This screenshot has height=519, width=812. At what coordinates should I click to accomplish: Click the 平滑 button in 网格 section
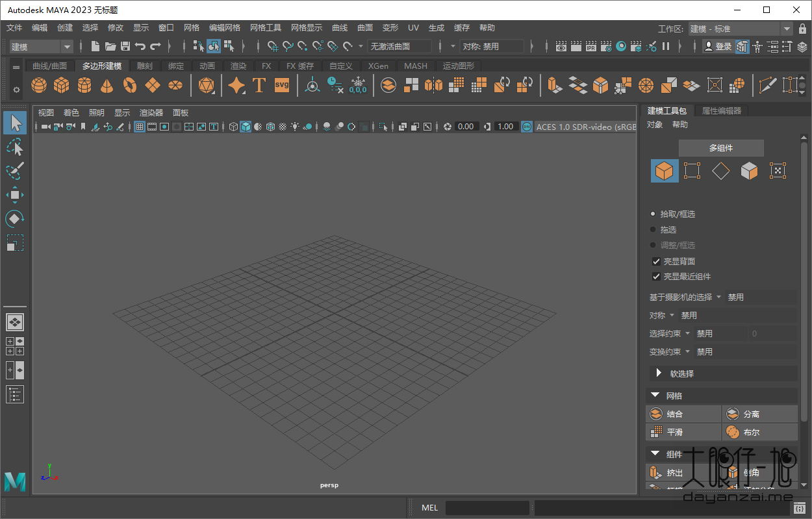683,432
